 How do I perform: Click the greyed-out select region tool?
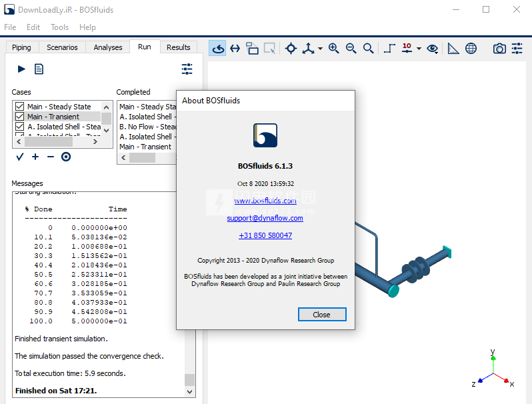(x=270, y=49)
